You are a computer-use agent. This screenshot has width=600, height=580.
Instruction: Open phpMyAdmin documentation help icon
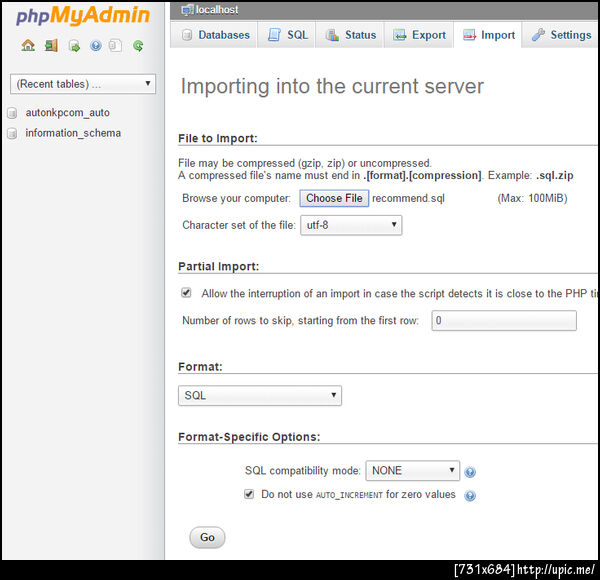pyautogui.click(x=96, y=46)
